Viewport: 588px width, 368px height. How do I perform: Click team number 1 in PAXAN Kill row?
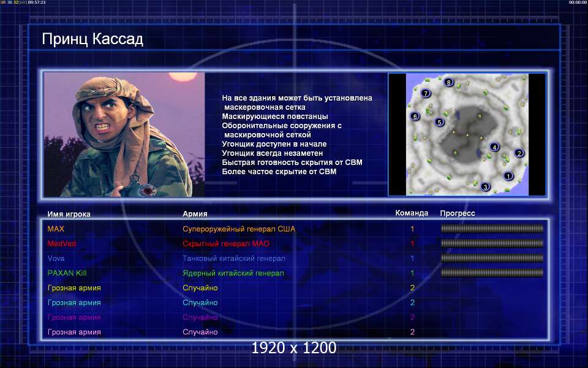pyautogui.click(x=412, y=273)
